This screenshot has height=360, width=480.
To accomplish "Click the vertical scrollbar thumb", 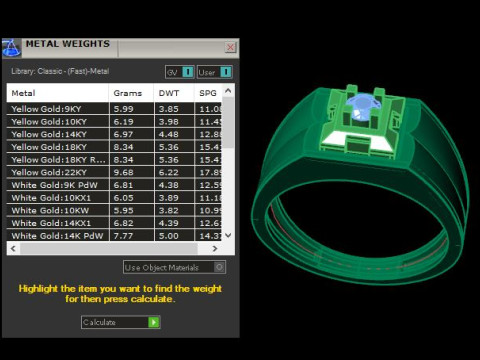I will pyautogui.click(x=228, y=122).
